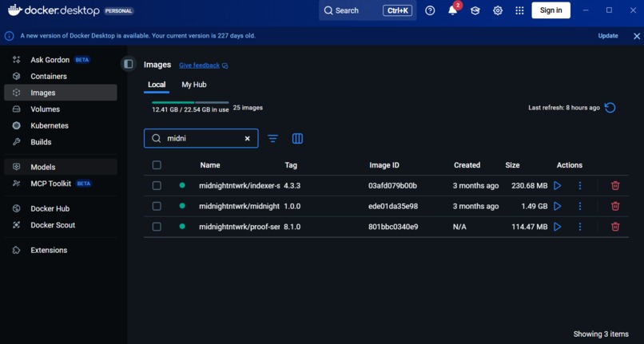Open Builds in sidebar
This screenshot has height=344, width=644.
(x=61, y=142)
